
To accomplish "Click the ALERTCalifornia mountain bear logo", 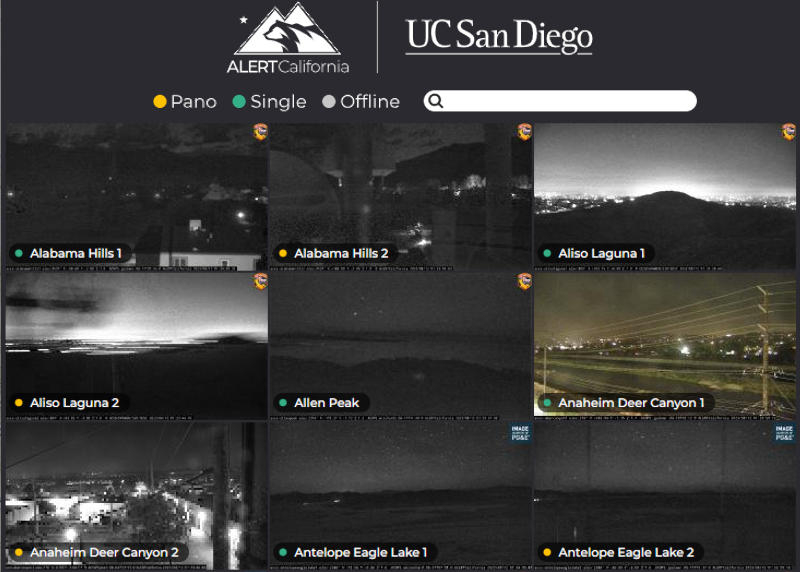I will pyautogui.click(x=288, y=39).
